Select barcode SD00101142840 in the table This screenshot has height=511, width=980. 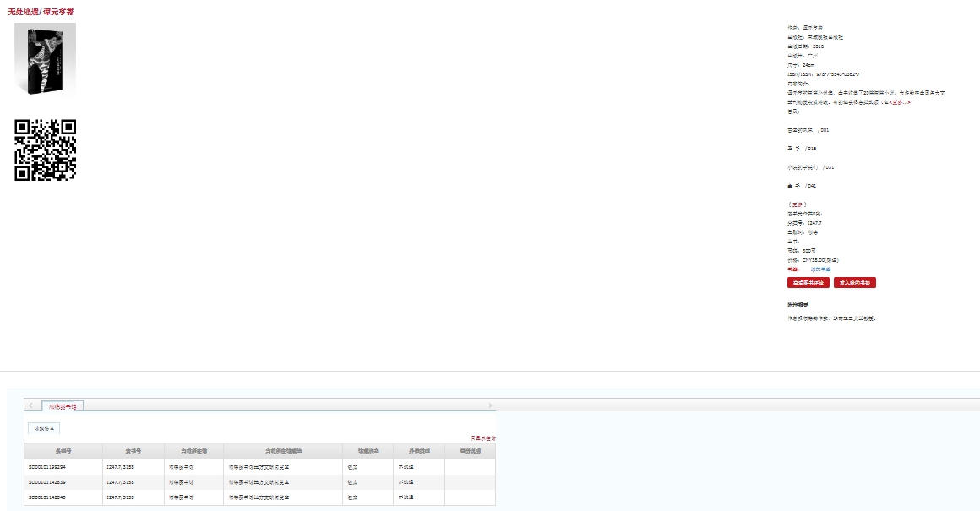[x=46, y=497]
